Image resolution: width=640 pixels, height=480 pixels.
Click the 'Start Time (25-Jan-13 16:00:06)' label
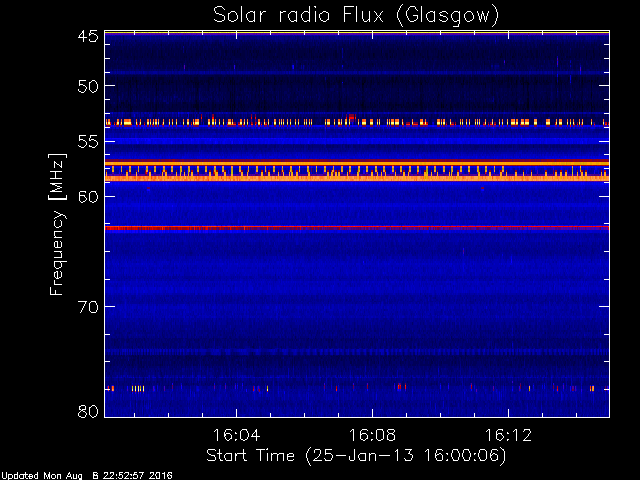pos(356,456)
